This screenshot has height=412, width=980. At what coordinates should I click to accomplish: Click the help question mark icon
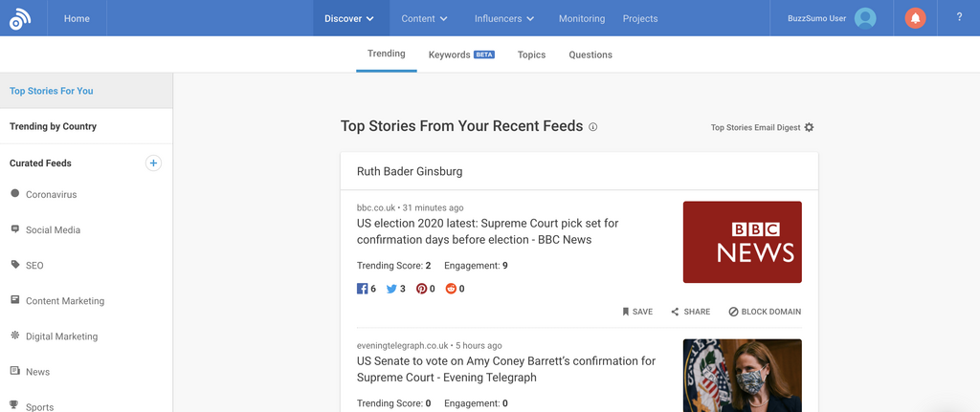point(959,18)
